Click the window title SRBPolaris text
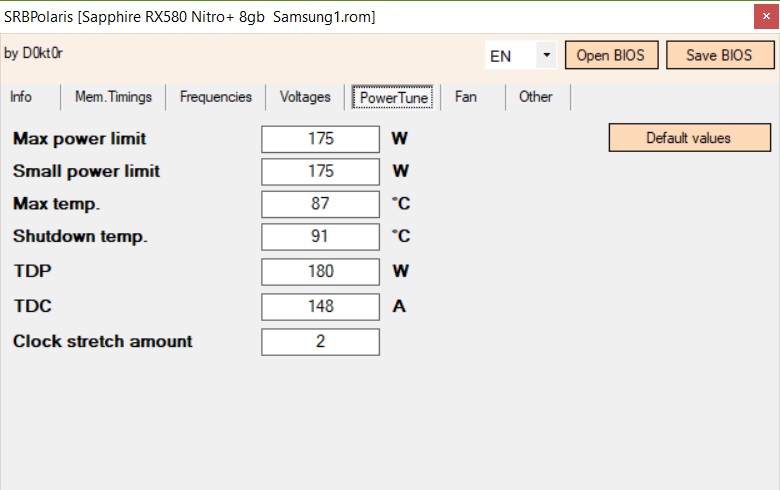 click(x=190, y=17)
